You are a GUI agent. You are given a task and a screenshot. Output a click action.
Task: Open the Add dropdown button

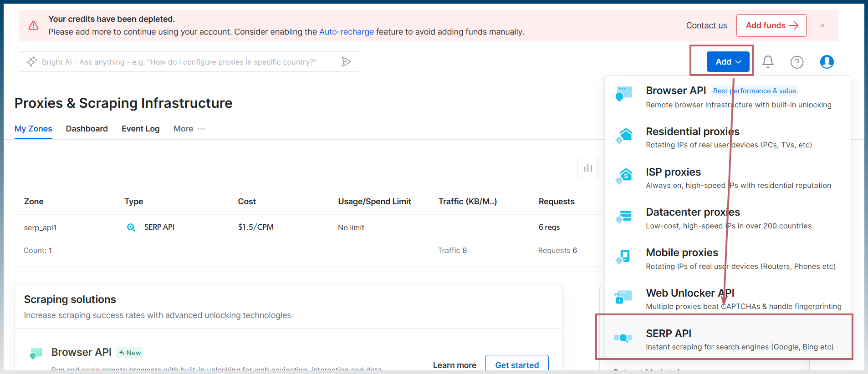[x=728, y=62]
